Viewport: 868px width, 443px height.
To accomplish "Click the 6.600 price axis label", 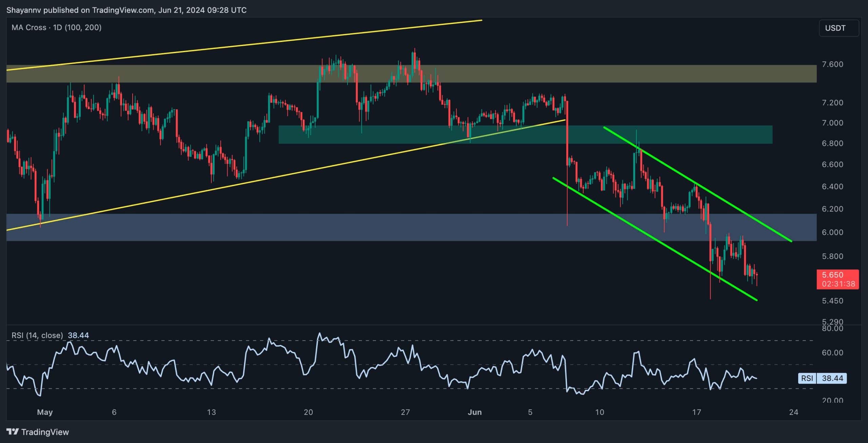I will click(x=832, y=164).
